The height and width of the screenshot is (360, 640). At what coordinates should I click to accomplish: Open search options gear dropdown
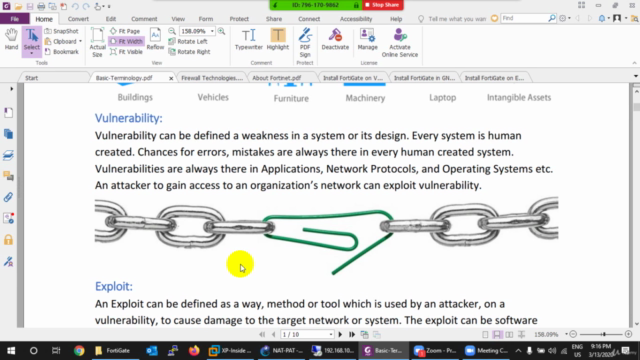point(564,18)
